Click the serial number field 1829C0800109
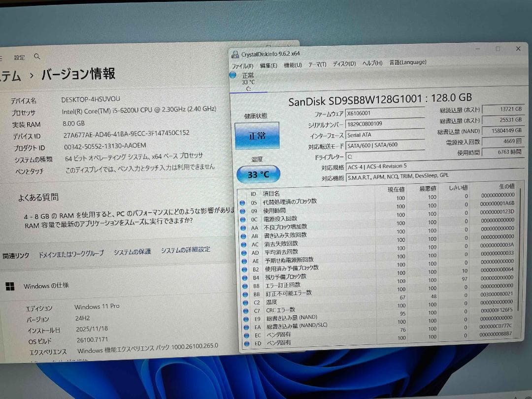Screen dimensions: 532x399 385,124
